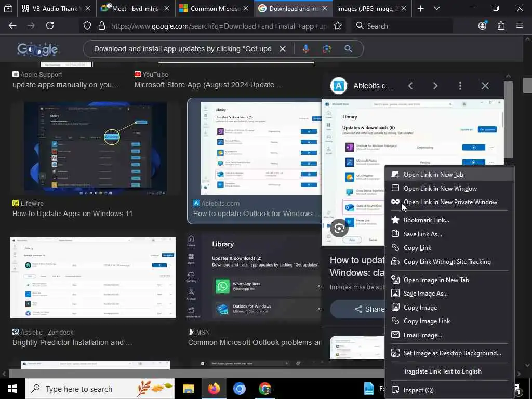Click the Firefox toolbar Search field
Viewport: 532px width, 399px height.
click(402, 26)
